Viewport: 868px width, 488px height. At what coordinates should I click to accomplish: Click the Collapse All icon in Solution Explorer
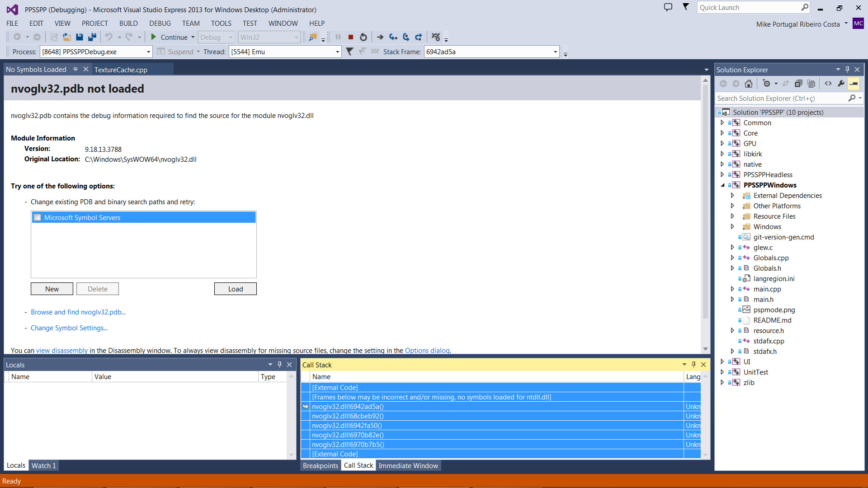[x=798, y=84]
